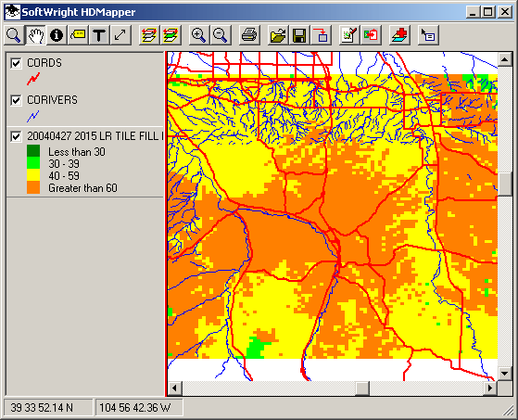Click the orange Greater than 60 swatch
518x420 pixels.
[33, 187]
